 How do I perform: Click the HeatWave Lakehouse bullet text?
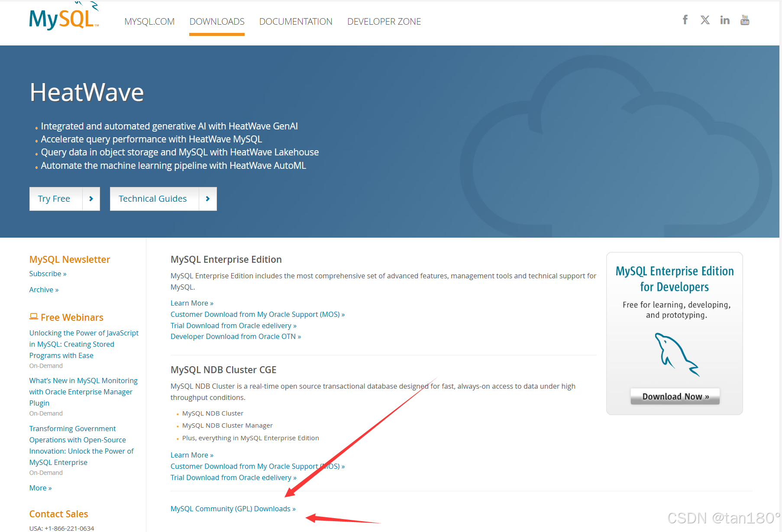(180, 152)
